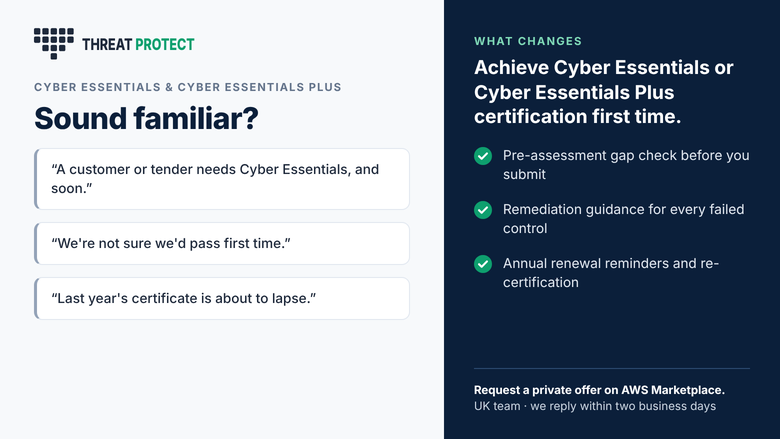Select the "not sure we'd pass first time" card

(222, 244)
